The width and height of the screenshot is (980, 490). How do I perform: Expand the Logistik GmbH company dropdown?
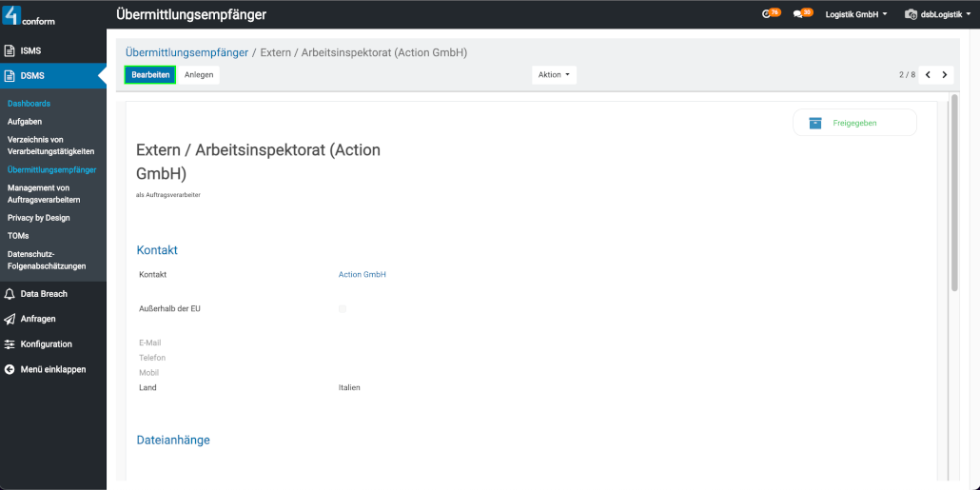[856, 14]
